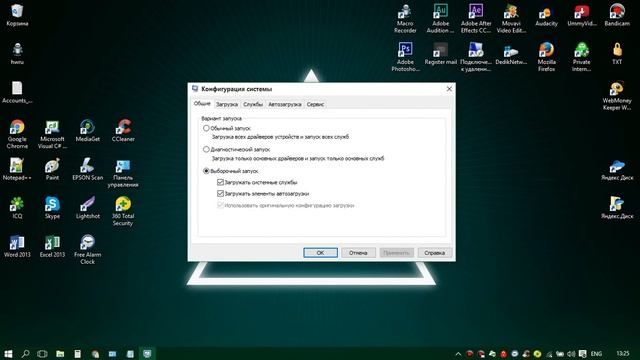This screenshot has height=360, width=640.
Task: Click the Paint desktop shortcut
Action: pyautogui.click(x=52, y=169)
